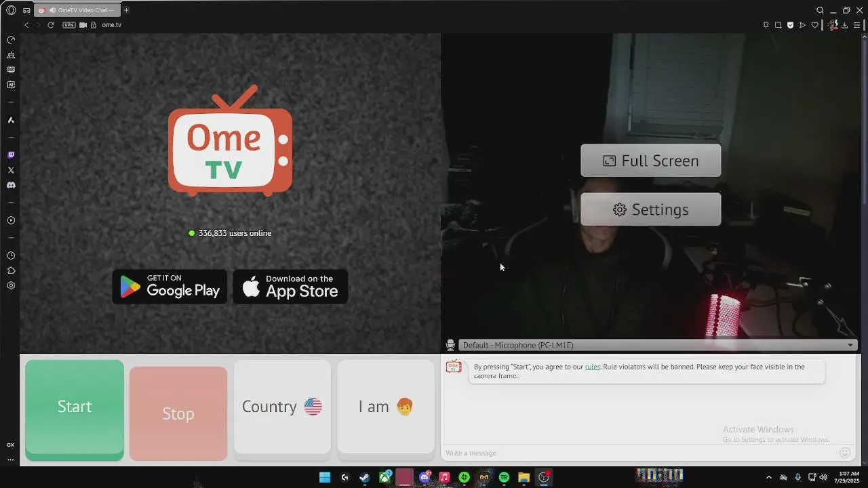Click the ome.tv address field
Image resolution: width=868 pixels, height=488 pixels.
111,25
